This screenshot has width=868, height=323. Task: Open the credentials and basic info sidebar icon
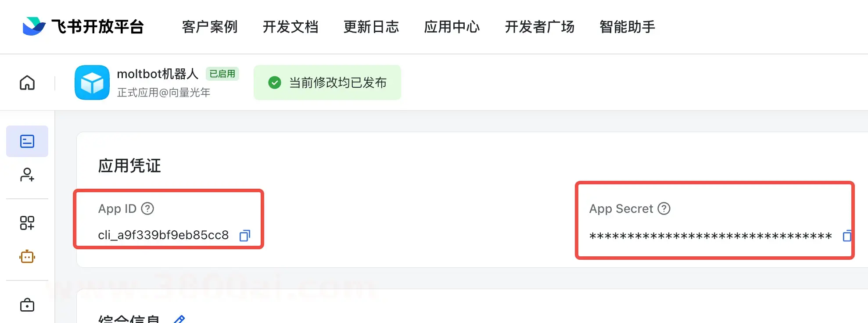27,141
